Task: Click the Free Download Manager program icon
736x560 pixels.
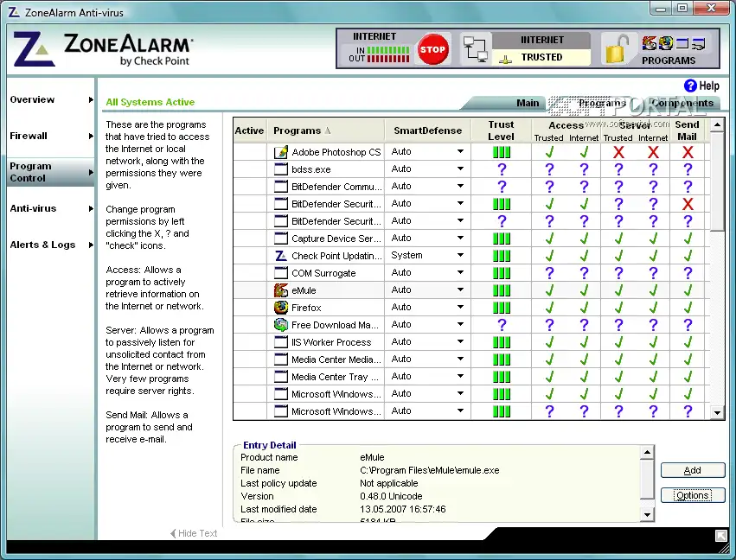Action: pyautogui.click(x=281, y=325)
